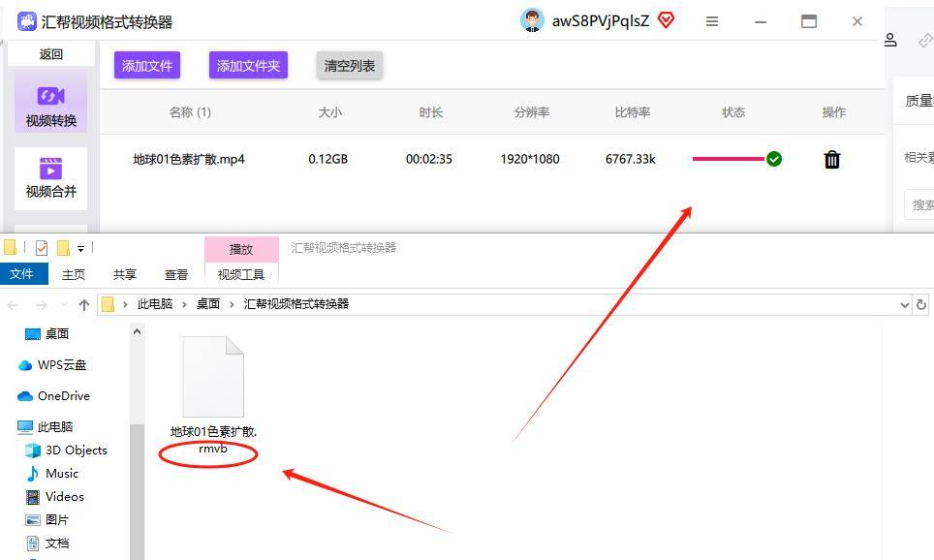
Task: Click the properties checkmark icon in Explorer toolbar
Action: (x=41, y=247)
